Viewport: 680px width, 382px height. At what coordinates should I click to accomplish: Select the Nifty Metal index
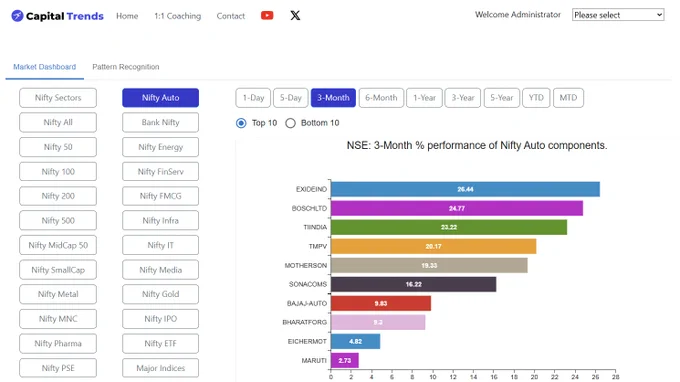58,294
